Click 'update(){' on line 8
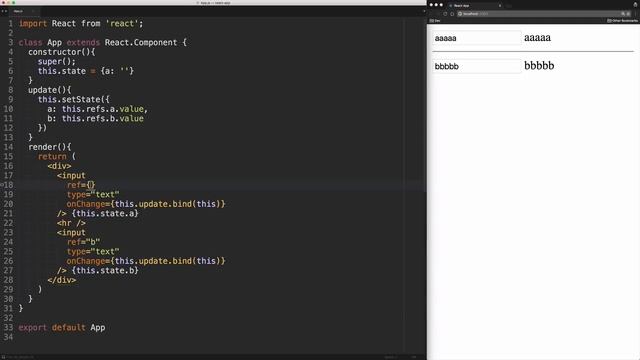The width and height of the screenshot is (640, 360). point(49,90)
